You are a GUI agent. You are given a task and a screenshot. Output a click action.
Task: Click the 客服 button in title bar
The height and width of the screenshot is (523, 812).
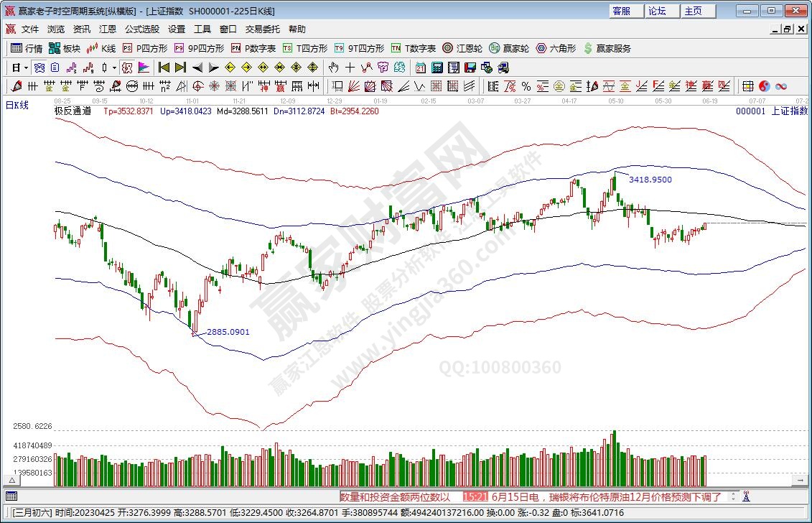pyautogui.click(x=622, y=11)
